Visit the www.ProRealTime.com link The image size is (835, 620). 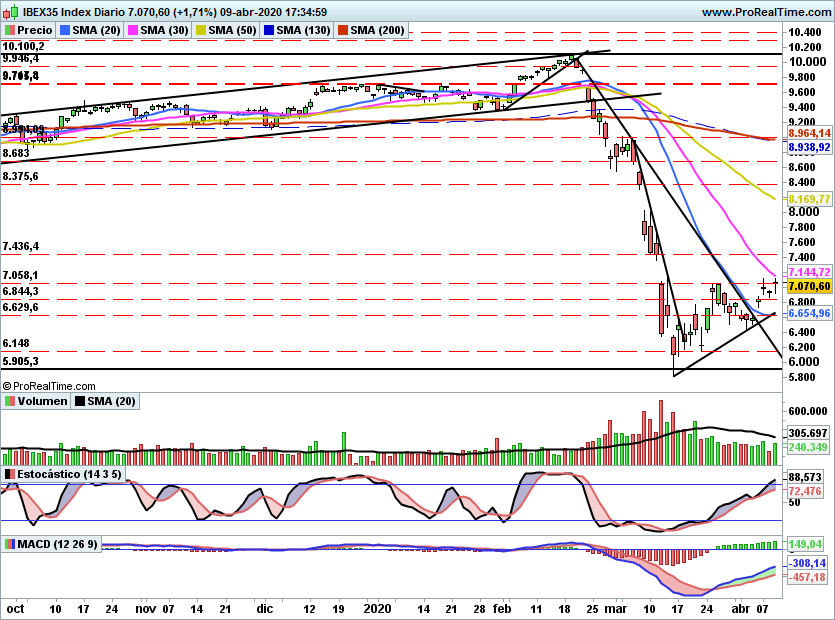pyautogui.click(x=766, y=12)
